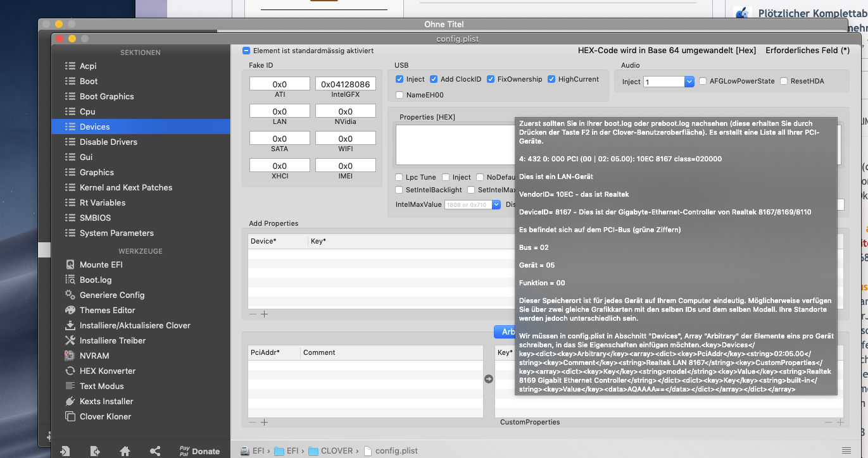Launch the Themes Editor tool
Screen dimensions: 868x458
[107, 310]
